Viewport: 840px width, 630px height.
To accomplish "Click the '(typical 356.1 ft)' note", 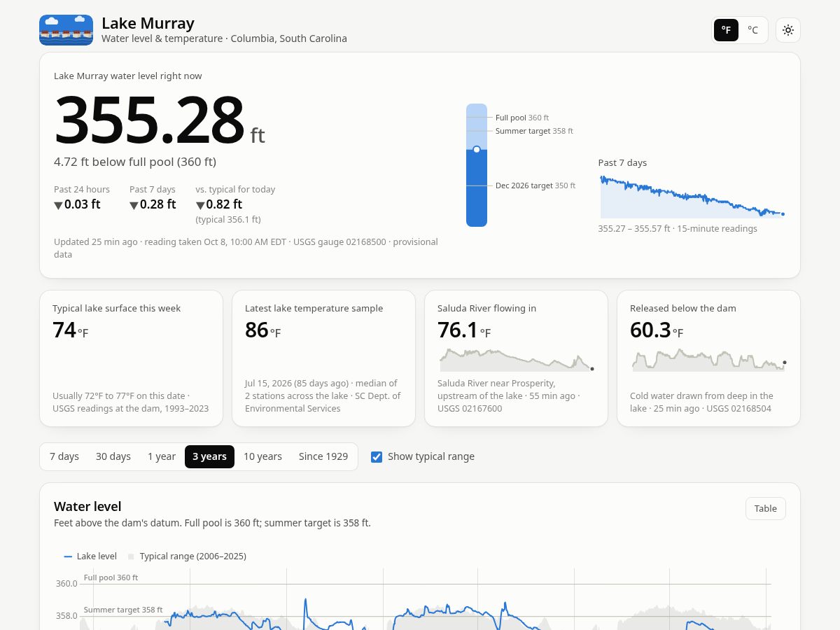I will tap(228, 219).
